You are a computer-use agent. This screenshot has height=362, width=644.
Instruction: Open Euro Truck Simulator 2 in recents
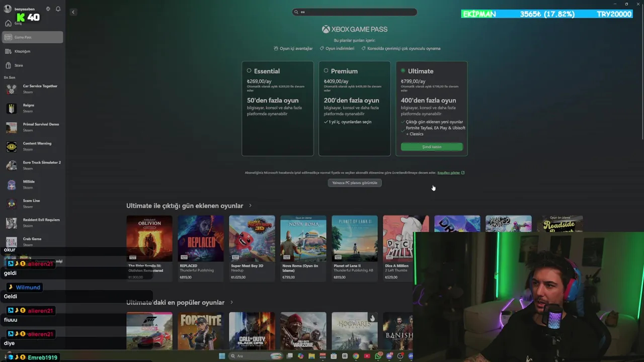coord(33,165)
